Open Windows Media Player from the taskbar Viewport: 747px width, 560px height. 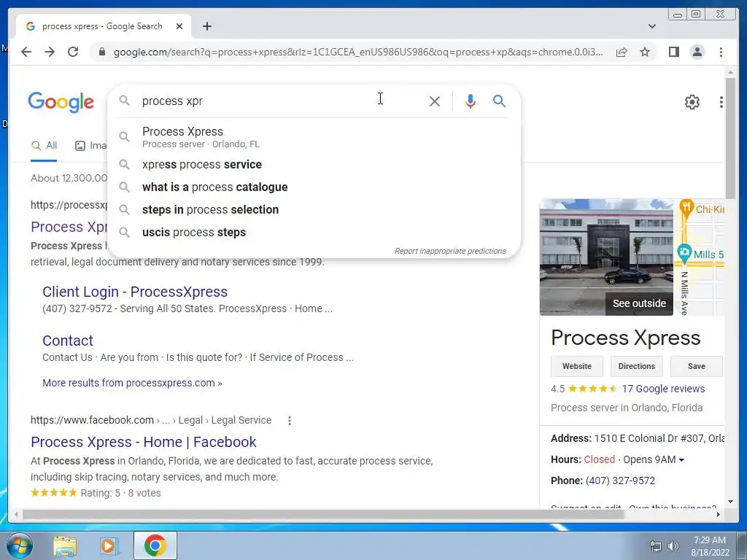coord(109,546)
